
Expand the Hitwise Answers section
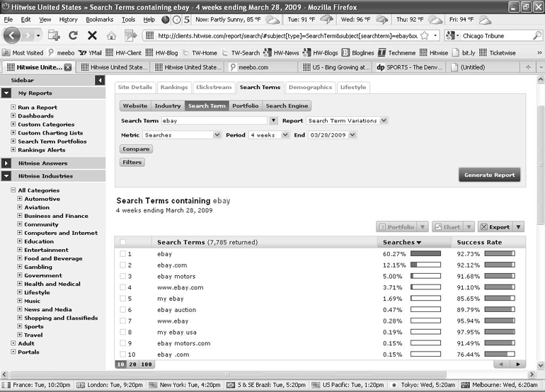(6, 163)
